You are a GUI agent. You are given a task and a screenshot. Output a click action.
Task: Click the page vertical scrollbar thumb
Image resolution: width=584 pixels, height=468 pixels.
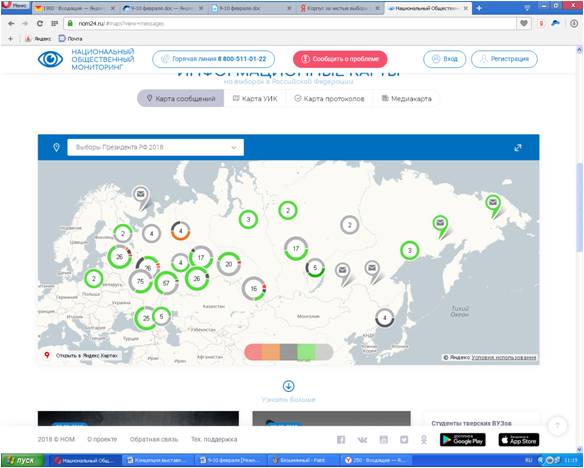pos(579,207)
